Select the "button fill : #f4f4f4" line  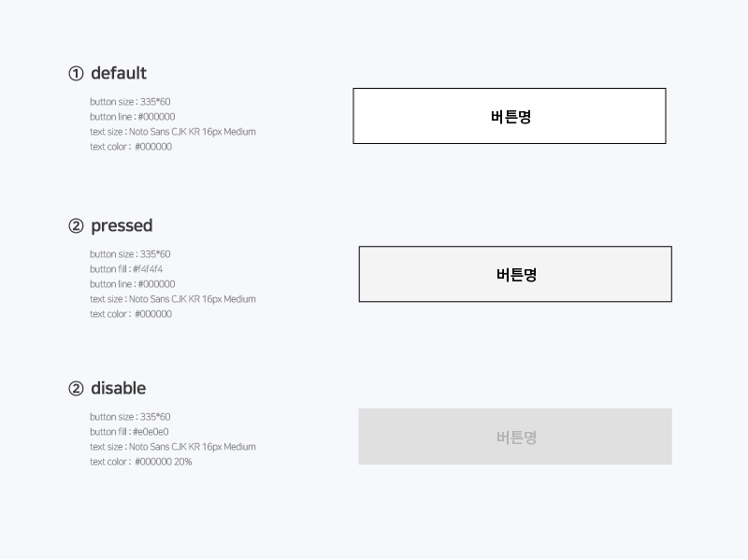126,269
